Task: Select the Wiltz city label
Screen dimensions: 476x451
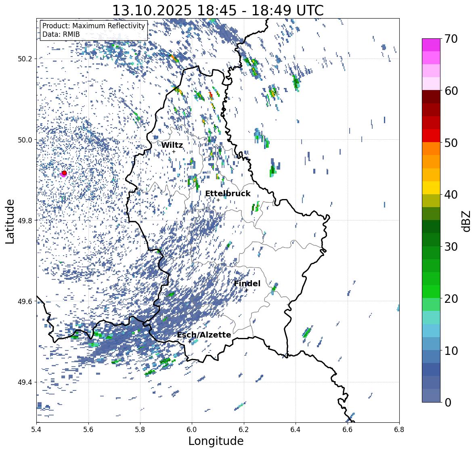Action: pyautogui.click(x=172, y=145)
